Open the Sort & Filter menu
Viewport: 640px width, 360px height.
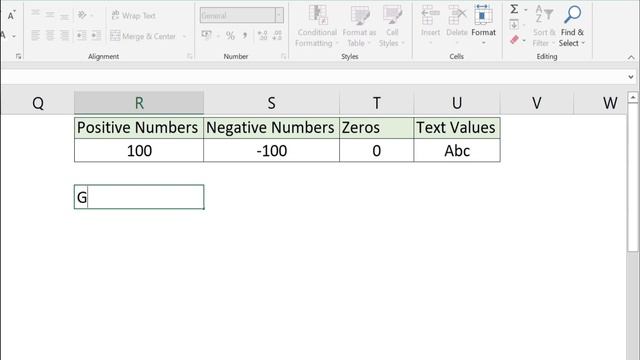pyautogui.click(x=544, y=26)
